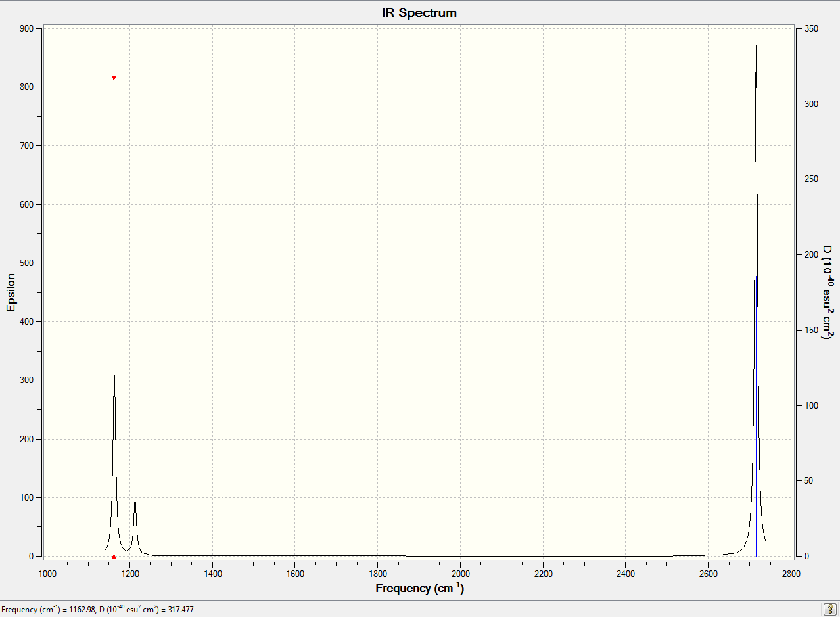840x617 pixels.
Task: Click the 350 tick on right axis
Action: click(810, 28)
